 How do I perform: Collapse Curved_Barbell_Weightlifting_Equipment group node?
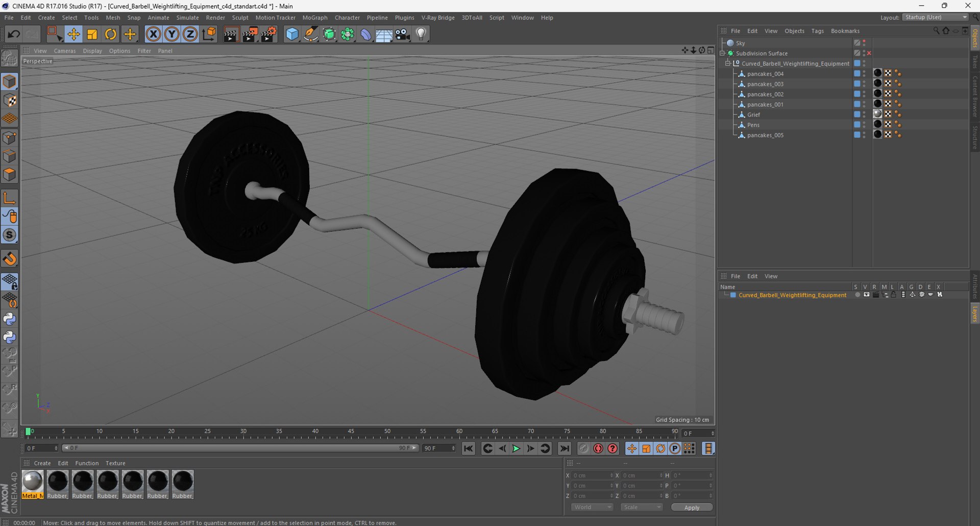(x=728, y=63)
